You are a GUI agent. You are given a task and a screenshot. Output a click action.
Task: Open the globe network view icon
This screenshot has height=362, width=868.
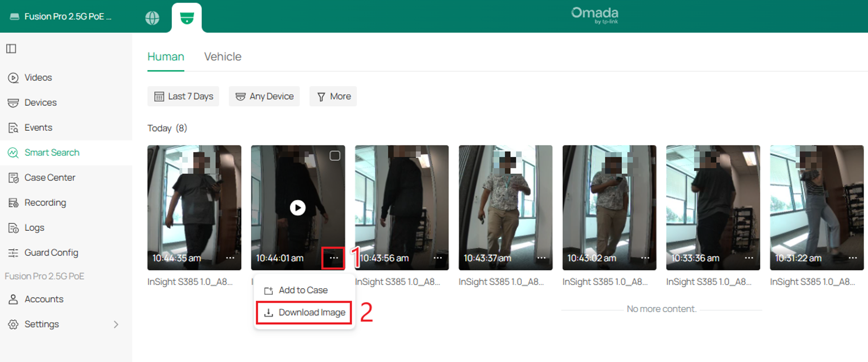152,18
